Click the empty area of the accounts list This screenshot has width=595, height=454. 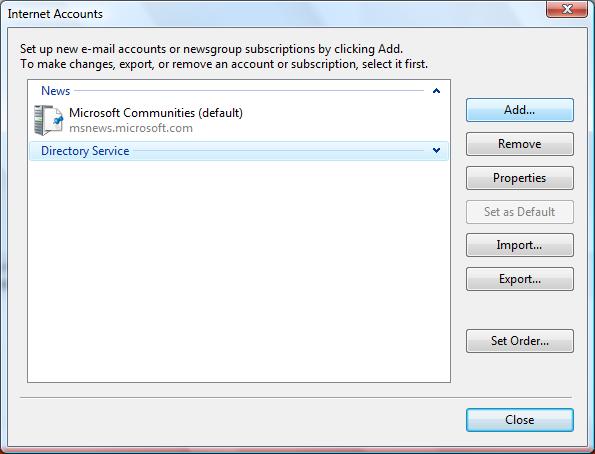tap(239, 271)
